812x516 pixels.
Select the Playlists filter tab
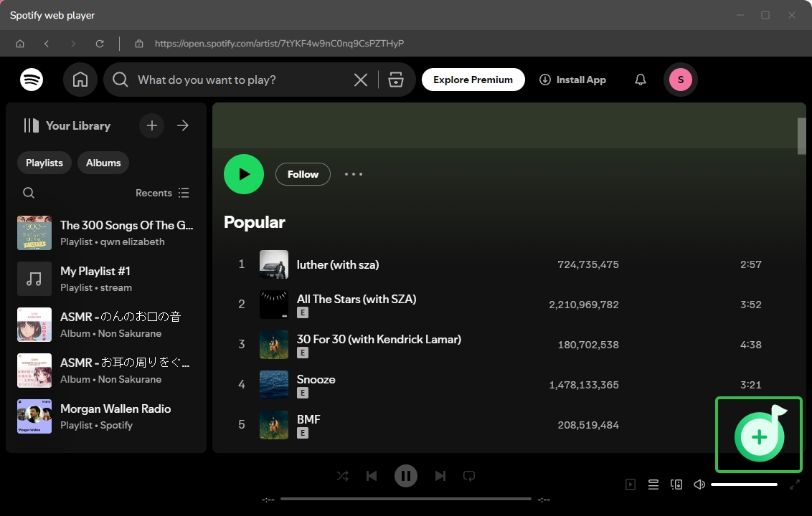point(44,163)
